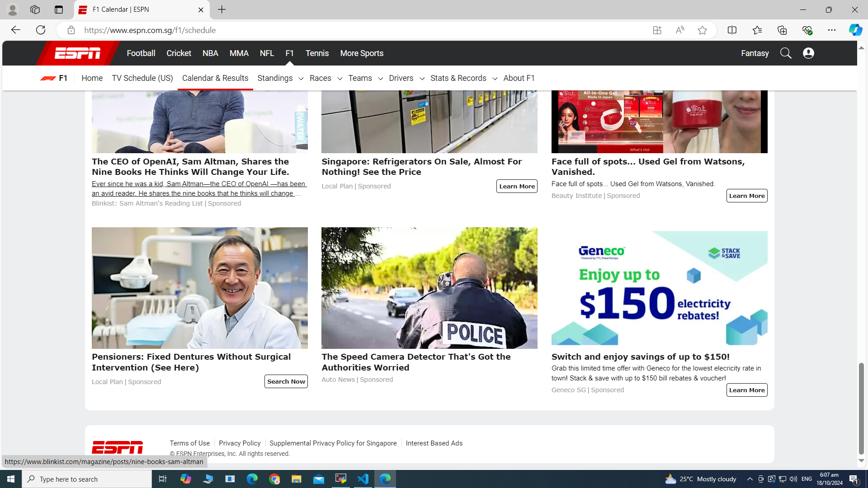Open tab actions menu icon
This screenshot has height=488, width=868.
(58, 9)
